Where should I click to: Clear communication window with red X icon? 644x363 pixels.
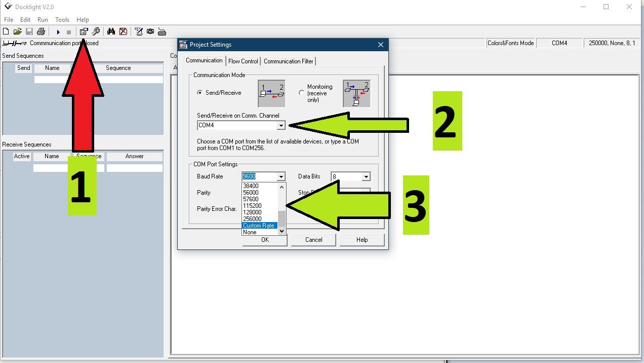tap(123, 31)
